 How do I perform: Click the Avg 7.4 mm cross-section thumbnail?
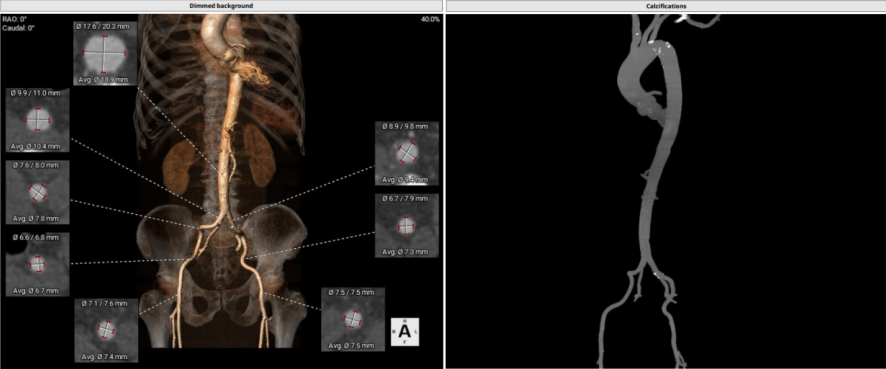pyautogui.click(x=106, y=330)
